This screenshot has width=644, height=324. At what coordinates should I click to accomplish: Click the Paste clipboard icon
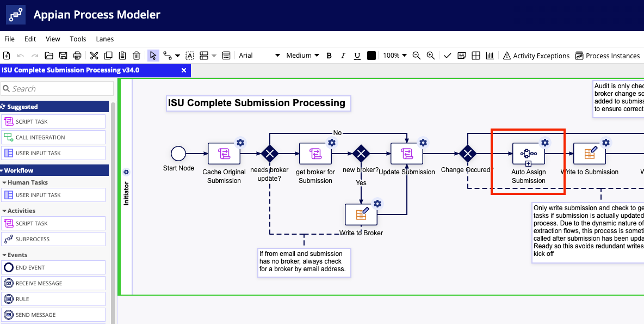coord(122,56)
